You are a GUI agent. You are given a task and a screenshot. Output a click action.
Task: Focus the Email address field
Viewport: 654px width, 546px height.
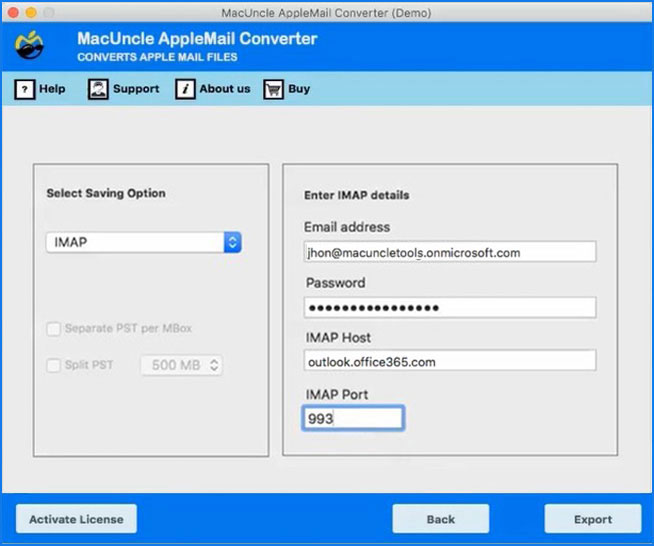449,252
